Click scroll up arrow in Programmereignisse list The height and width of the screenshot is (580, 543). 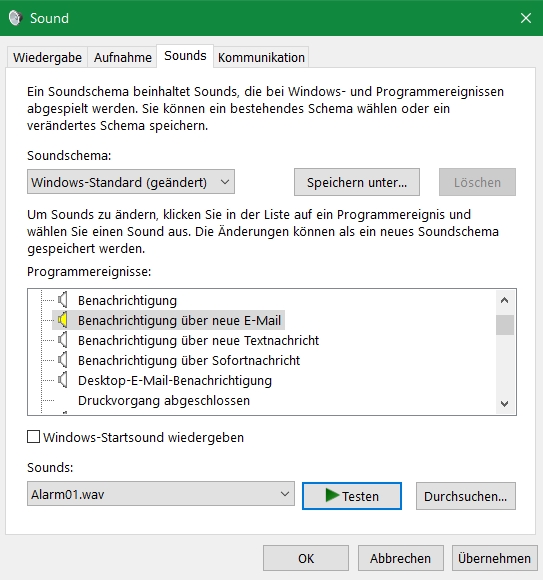[505, 300]
